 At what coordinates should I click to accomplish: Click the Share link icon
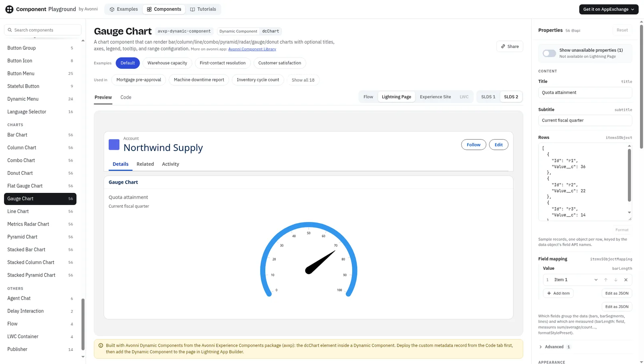(x=503, y=46)
